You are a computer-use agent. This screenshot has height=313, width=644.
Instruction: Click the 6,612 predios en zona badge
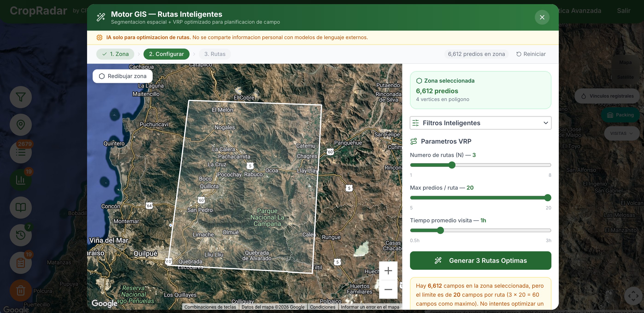point(476,54)
